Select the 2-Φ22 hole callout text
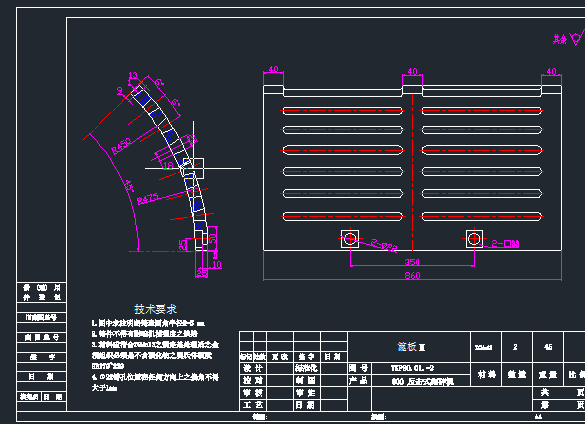The width and height of the screenshot is (585, 424). point(384,245)
